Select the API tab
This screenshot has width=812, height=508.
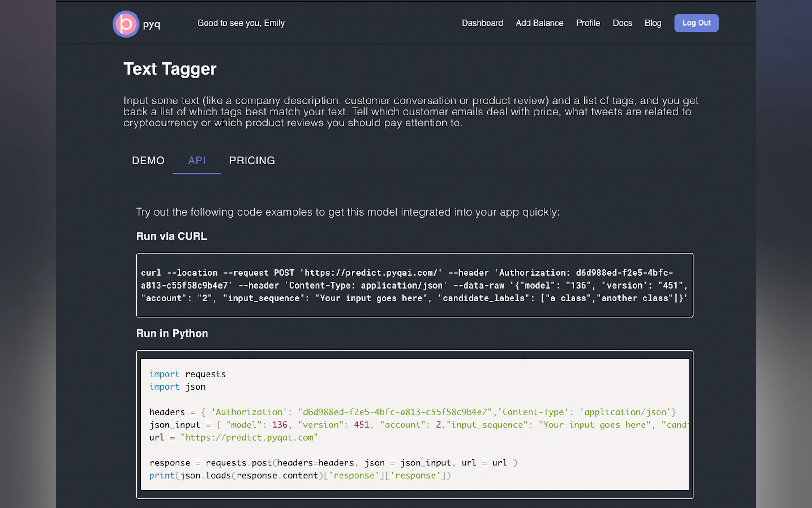coord(197,161)
